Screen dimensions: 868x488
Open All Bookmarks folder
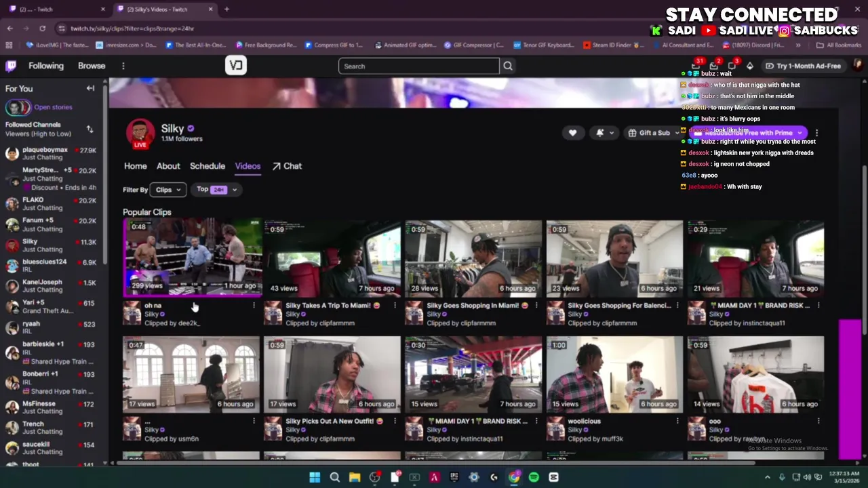point(839,45)
